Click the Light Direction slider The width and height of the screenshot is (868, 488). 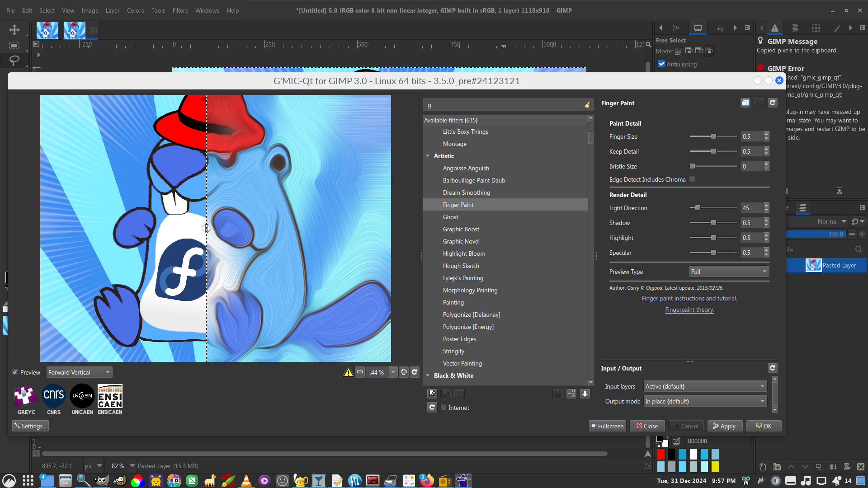coord(713,208)
